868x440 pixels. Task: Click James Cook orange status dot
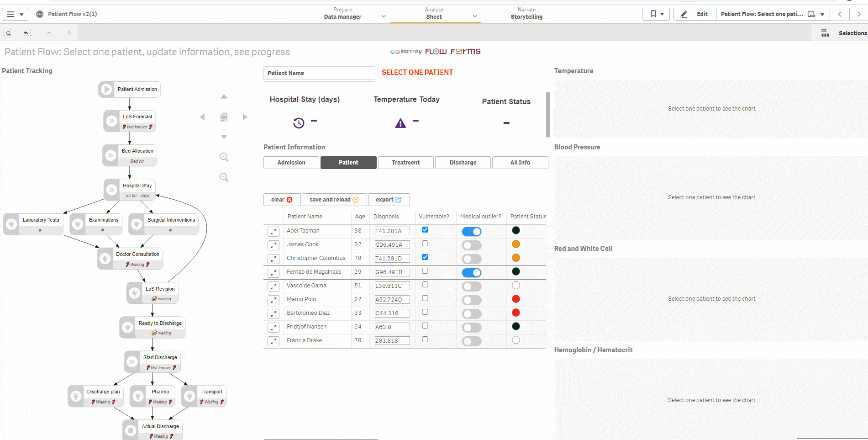[516, 244]
